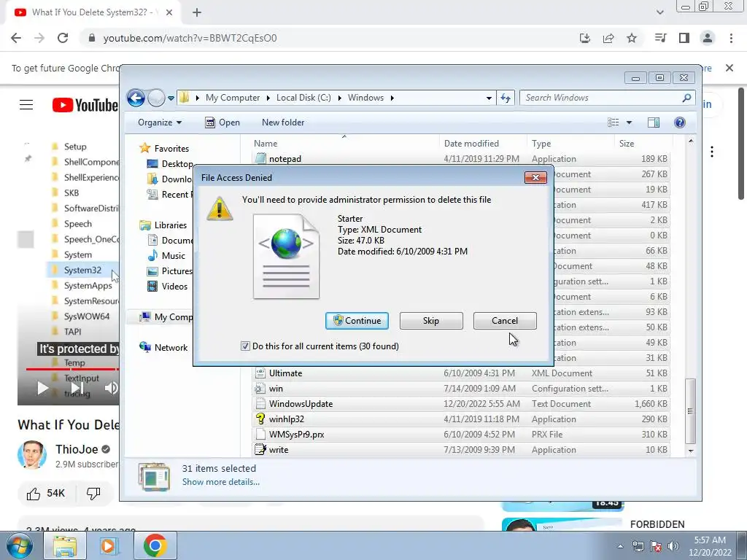Open the address bar previous locations dropdown
The height and width of the screenshot is (560, 747).
pyautogui.click(x=489, y=98)
